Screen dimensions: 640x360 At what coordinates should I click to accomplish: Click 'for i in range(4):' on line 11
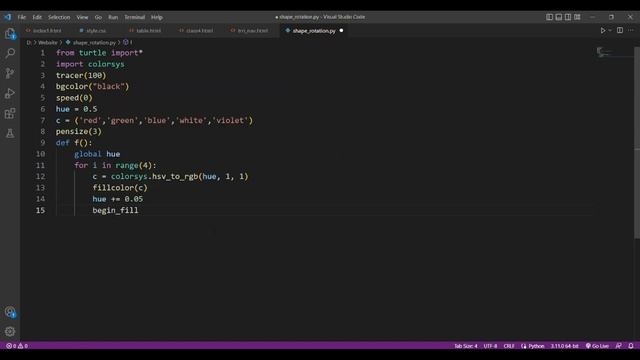click(x=115, y=165)
